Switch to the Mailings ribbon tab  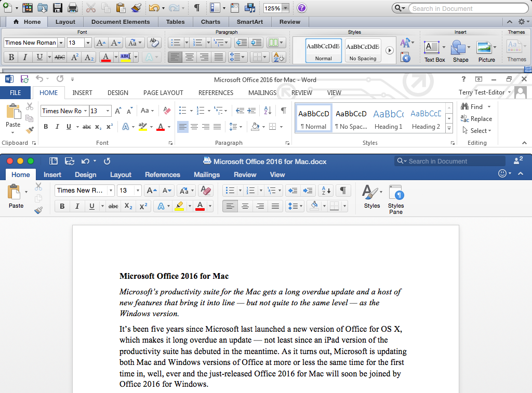click(x=262, y=92)
